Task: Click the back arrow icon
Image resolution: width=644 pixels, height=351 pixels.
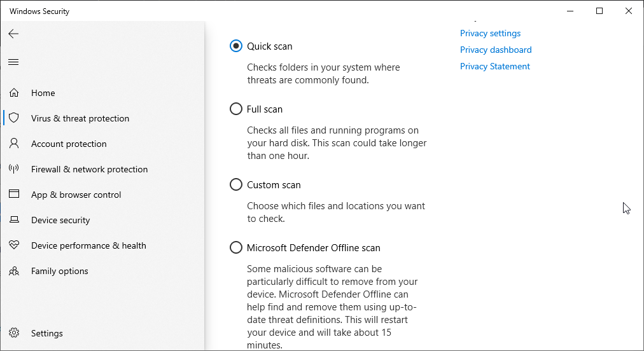Action: point(13,34)
